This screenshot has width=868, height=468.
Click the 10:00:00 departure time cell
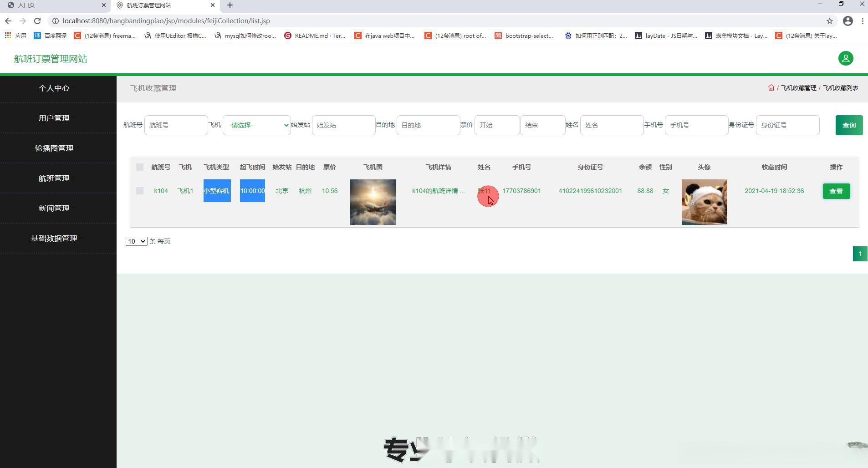click(252, 191)
